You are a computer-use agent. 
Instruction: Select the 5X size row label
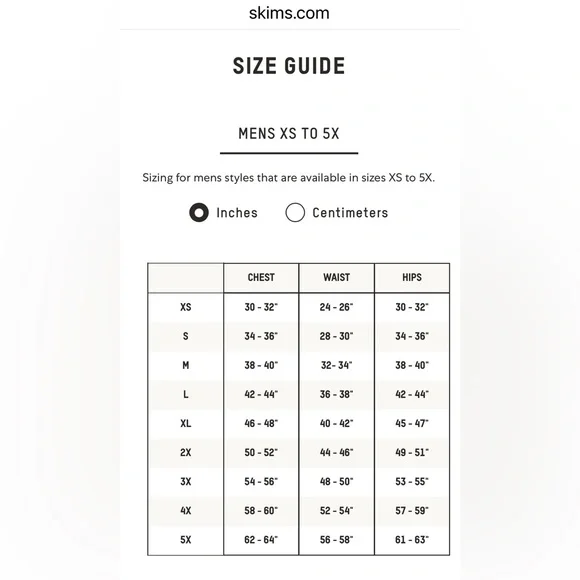186,540
